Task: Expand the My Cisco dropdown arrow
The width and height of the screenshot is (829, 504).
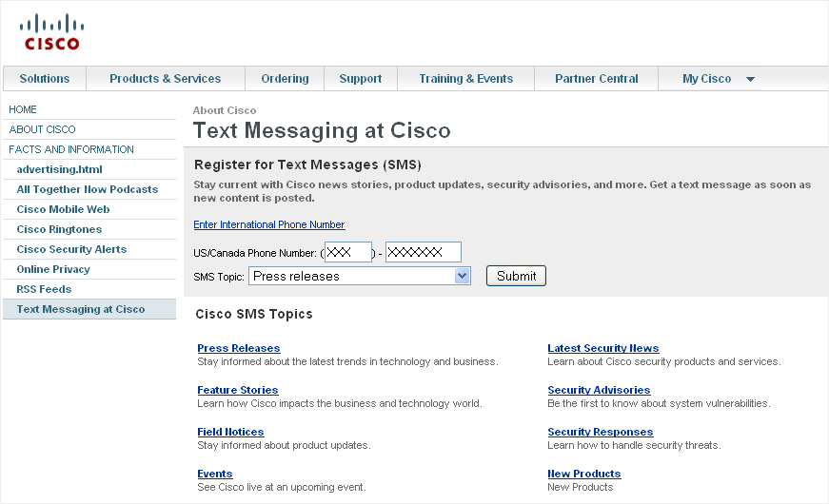Action: point(750,79)
